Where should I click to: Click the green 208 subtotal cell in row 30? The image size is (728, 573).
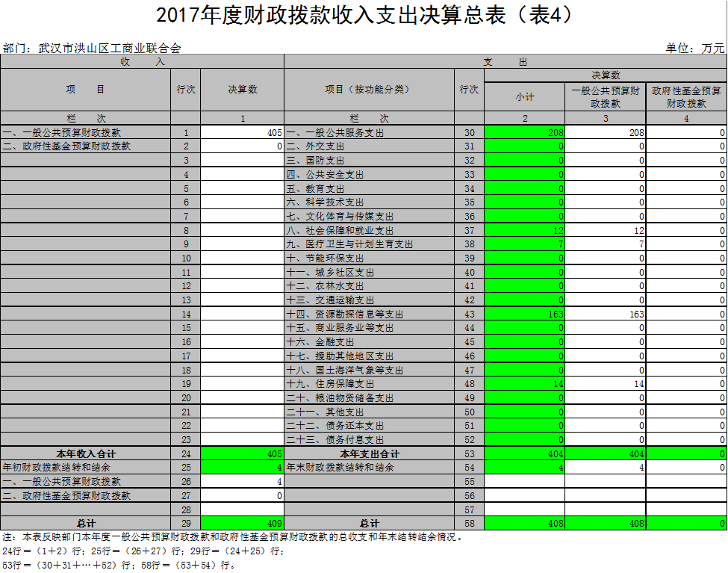[x=524, y=132]
